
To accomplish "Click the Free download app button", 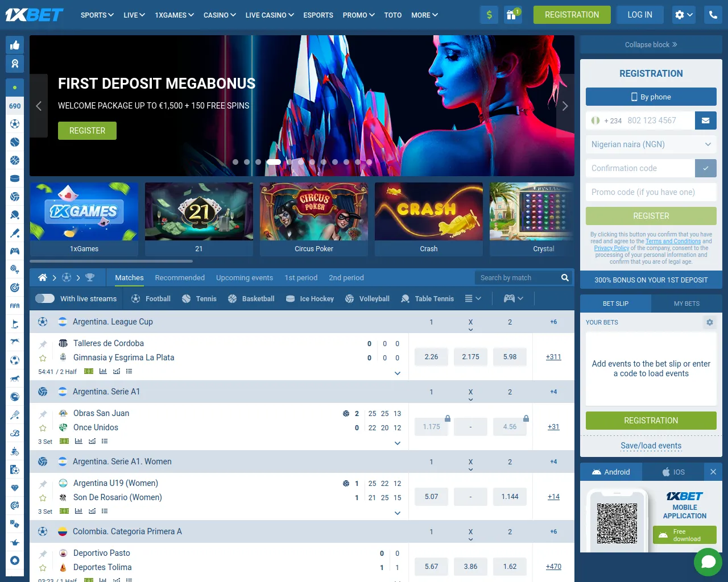I will click(x=685, y=535).
